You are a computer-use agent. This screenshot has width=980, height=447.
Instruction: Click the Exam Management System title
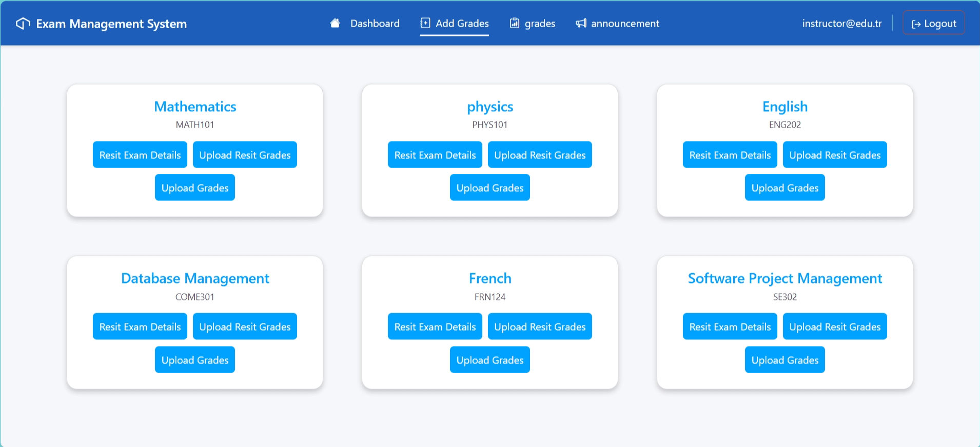click(111, 24)
